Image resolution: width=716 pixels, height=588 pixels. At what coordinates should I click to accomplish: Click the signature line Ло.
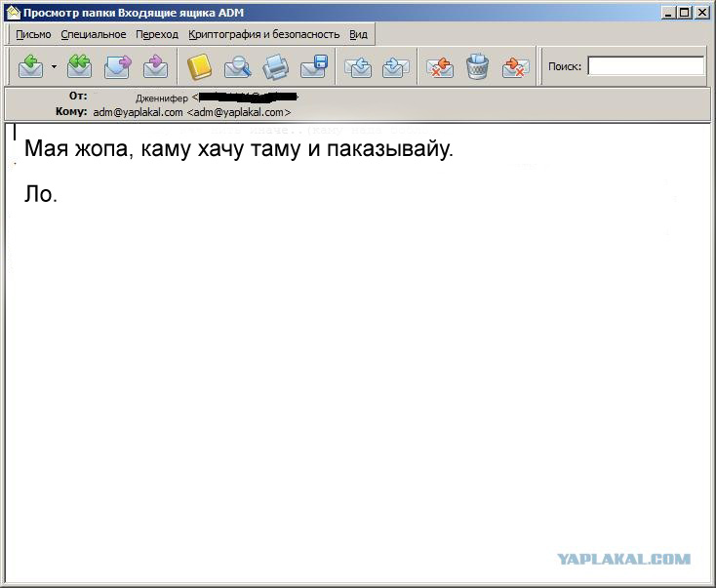coord(41,194)
